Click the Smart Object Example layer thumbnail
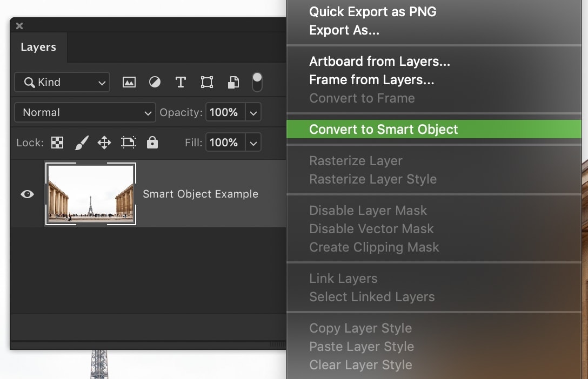The image size is (588, 379). [x=90, y=194]
